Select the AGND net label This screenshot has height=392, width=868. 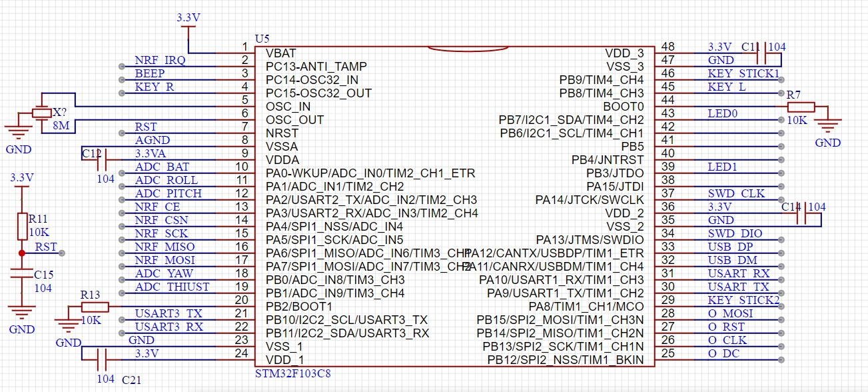pyautogui.click(x=153, y=140)
